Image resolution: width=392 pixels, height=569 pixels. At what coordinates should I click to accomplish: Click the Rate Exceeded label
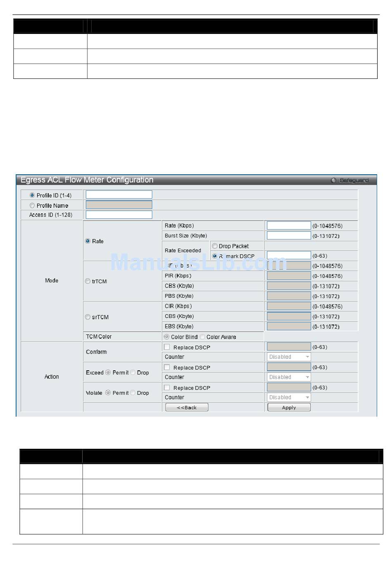tap(183, 251)
